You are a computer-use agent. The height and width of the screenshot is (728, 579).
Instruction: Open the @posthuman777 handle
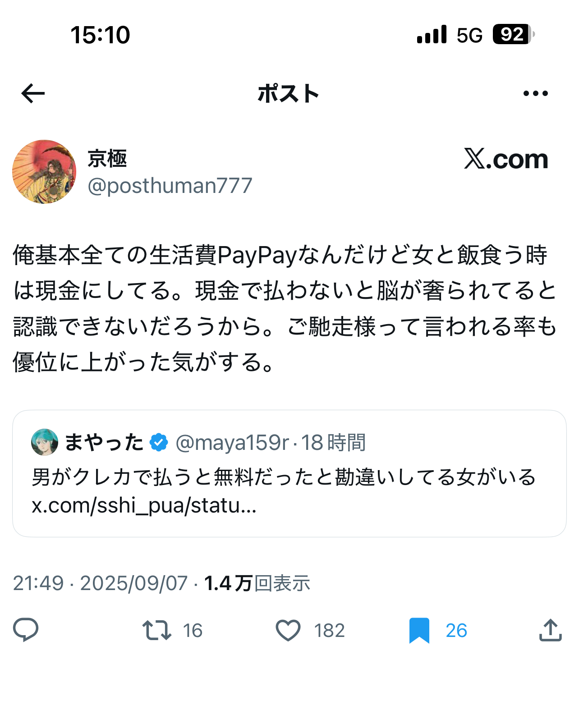point(170,186)
